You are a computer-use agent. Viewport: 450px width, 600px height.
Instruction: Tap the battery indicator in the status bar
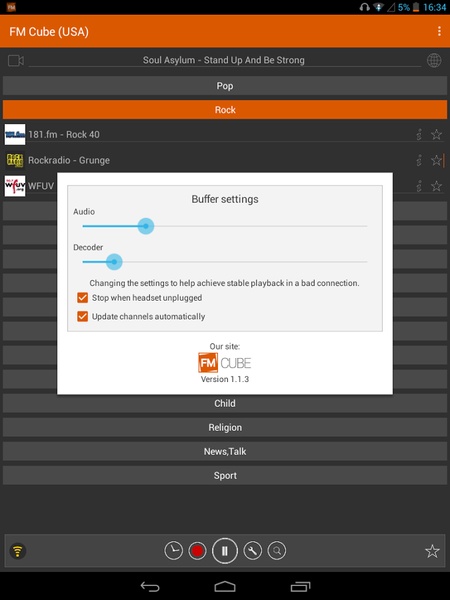pyautogui.click(x=416, y=7)
